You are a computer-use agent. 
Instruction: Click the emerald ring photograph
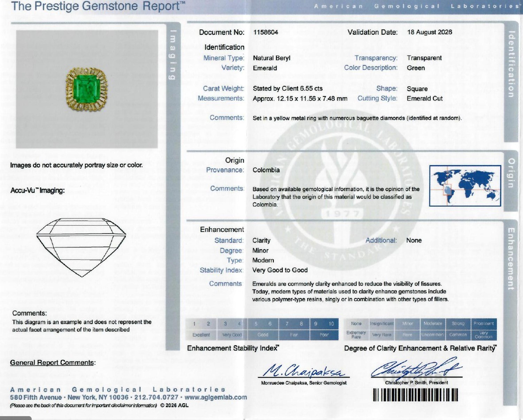pos(87,89)
